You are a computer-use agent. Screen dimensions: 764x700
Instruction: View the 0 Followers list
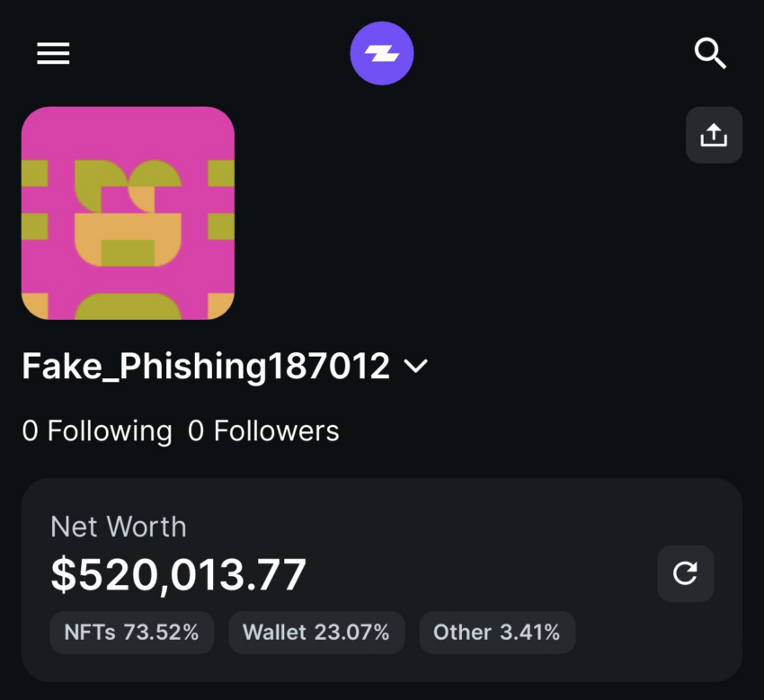(x=263, y=431)
